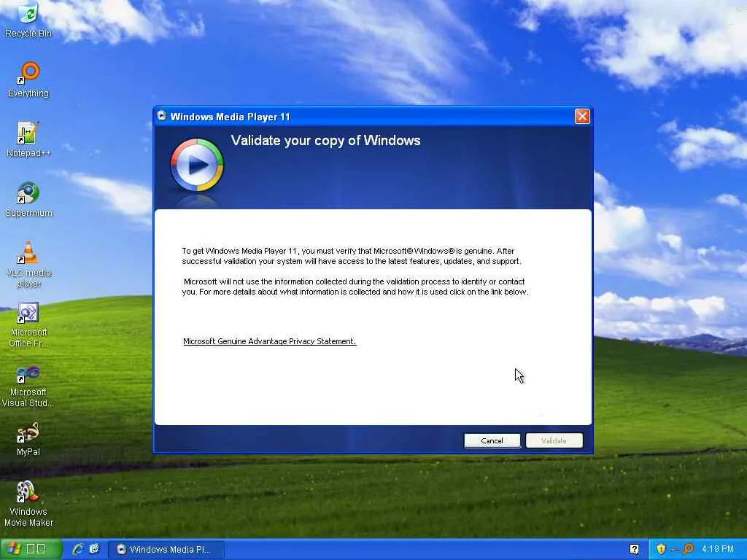This screenshot has width=747, height=560.
Task: Click the Windows Media Player logo in the dialog
Action: tap(197, 165)
